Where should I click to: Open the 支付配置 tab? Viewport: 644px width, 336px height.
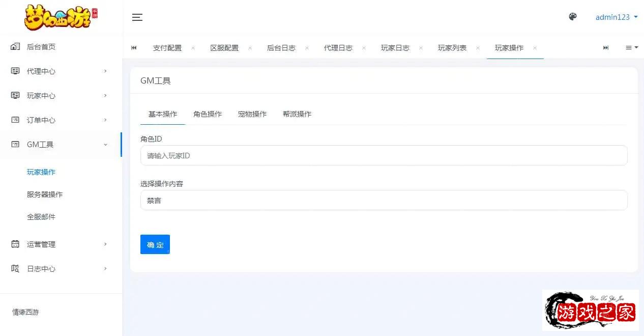(x=167, y=47)
